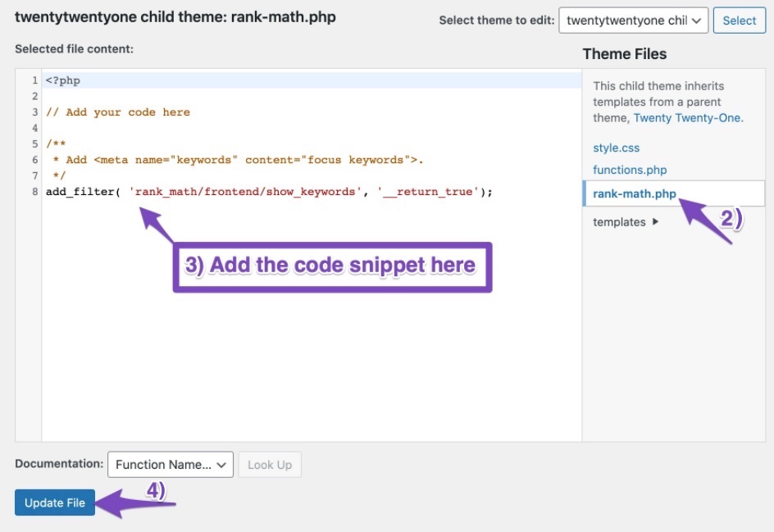Click Update File to save changes

(55, 502)
